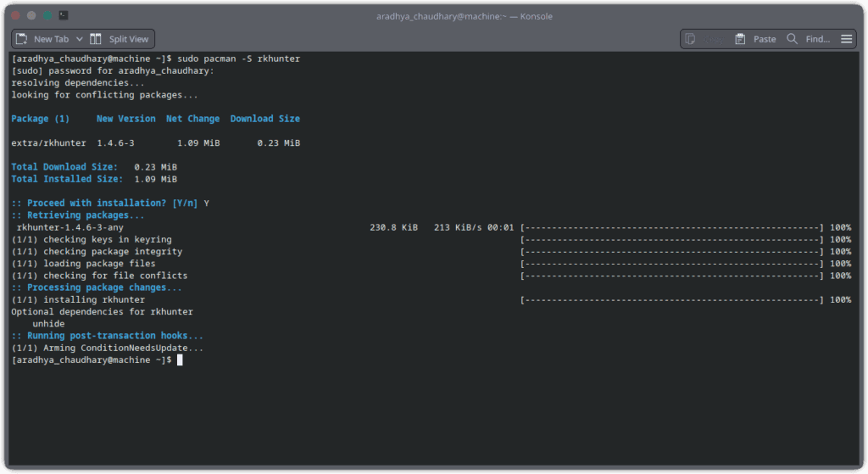Click progress bar for checking keys in keyring
This screenshot has height=474, width=868.
click(x=672, y=240)
